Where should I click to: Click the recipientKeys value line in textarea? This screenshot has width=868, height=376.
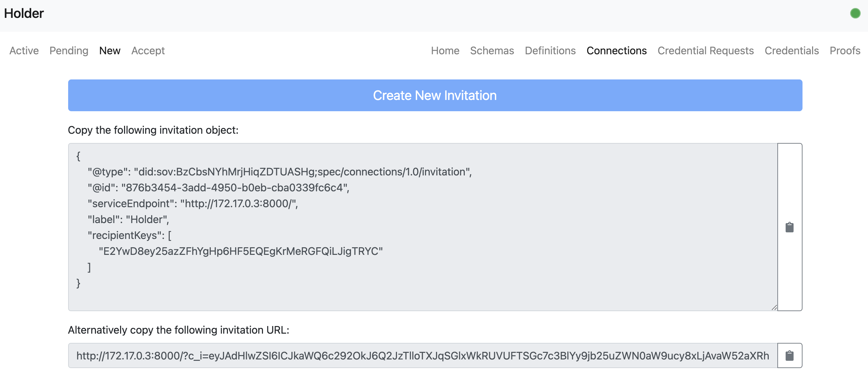point(240,251)
